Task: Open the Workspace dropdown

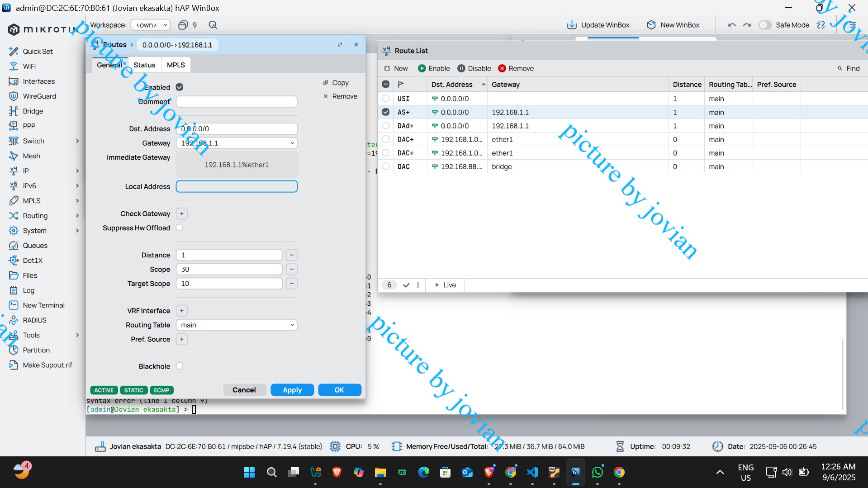Action: [151, 25]
